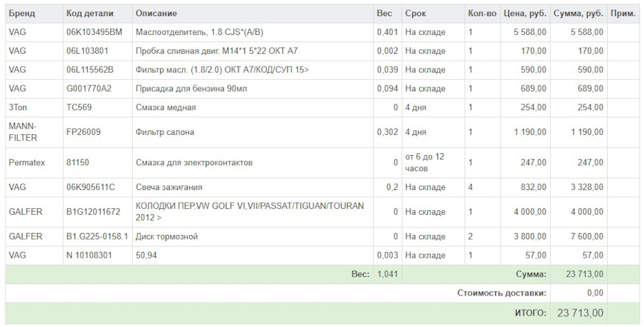Click weight 0,401

pos(388,32)
